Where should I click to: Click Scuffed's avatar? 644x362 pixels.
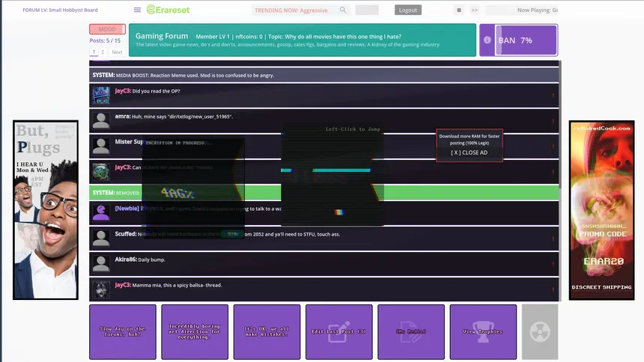pyautogui.click(x=101, y=238)
